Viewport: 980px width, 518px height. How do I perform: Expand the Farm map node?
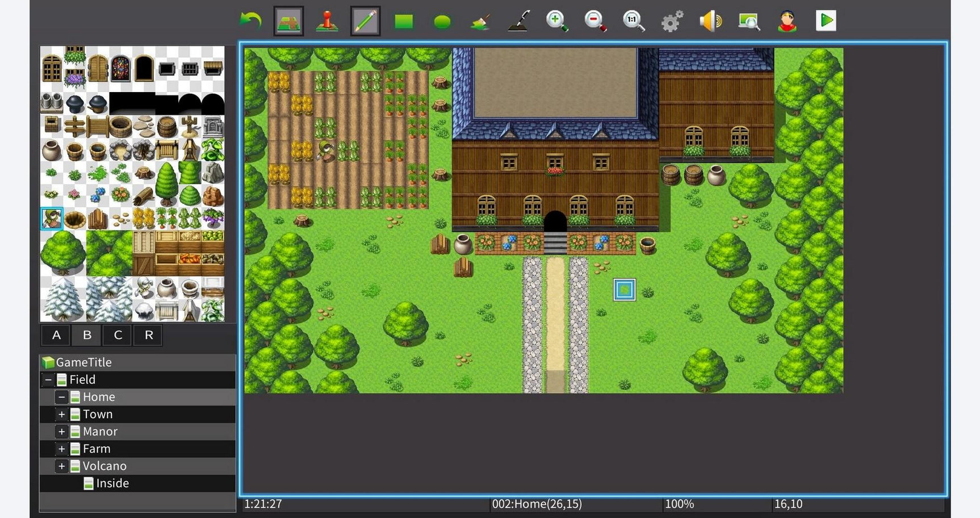click(x=62, y=449)
